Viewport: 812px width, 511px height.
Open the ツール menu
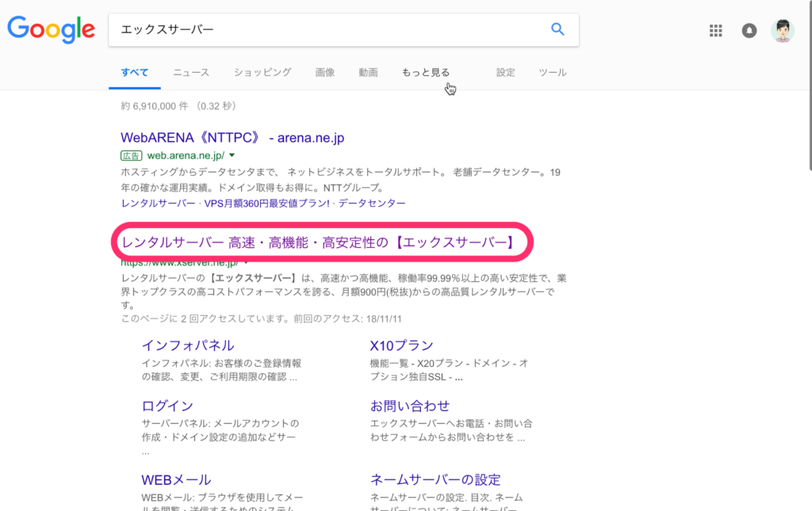(553, 71)
